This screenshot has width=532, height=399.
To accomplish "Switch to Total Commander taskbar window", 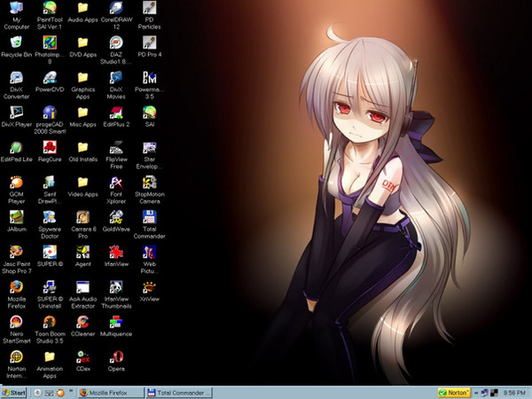I will (180, 392).
